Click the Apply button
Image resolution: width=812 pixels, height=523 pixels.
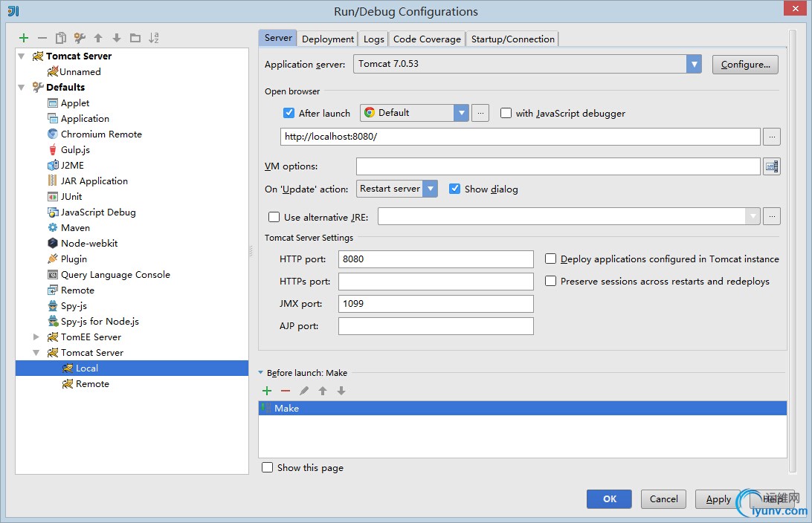[x=718, y=498]
